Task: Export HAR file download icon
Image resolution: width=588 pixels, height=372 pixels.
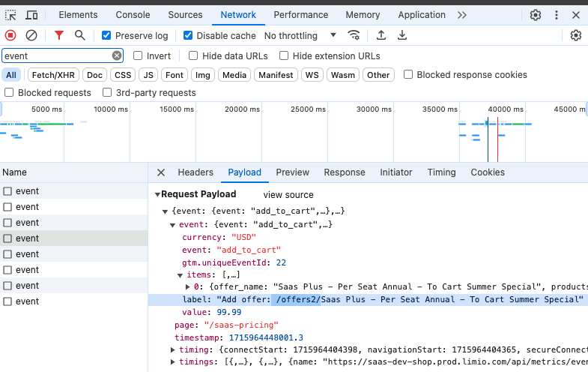Action: [x=402, y=35]
